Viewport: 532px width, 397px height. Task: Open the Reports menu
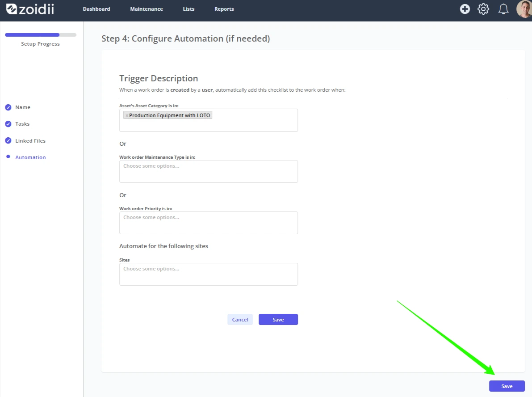click(x=224, y=9)
